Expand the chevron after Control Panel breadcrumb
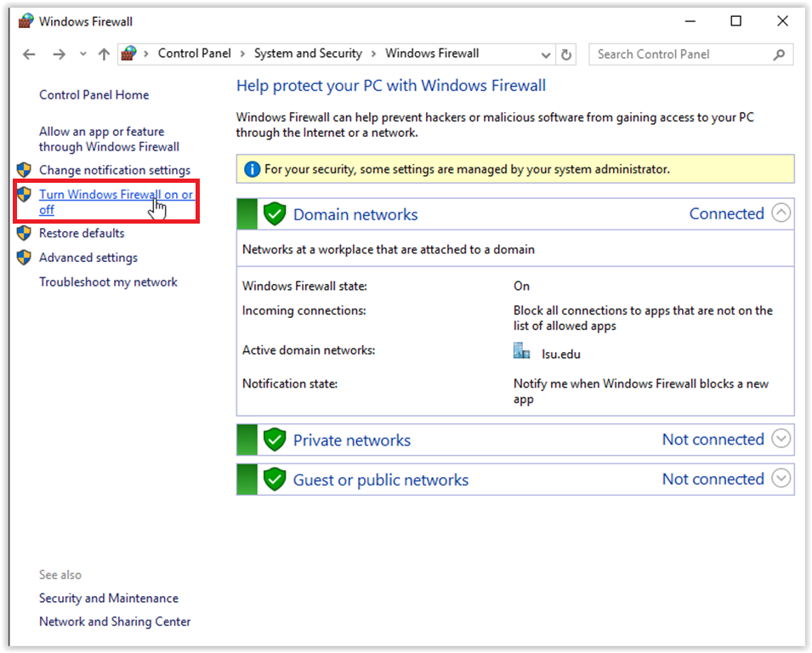 [x=242, y=54]
